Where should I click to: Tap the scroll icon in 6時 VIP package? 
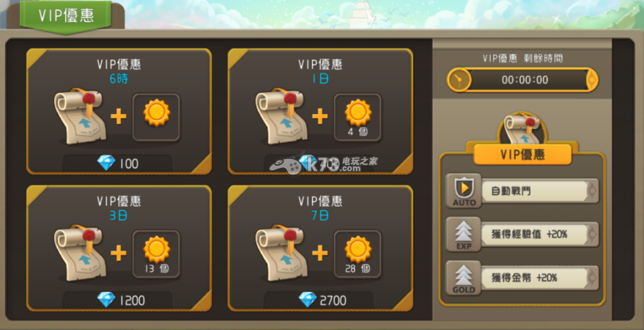click(x=80, y=116)
